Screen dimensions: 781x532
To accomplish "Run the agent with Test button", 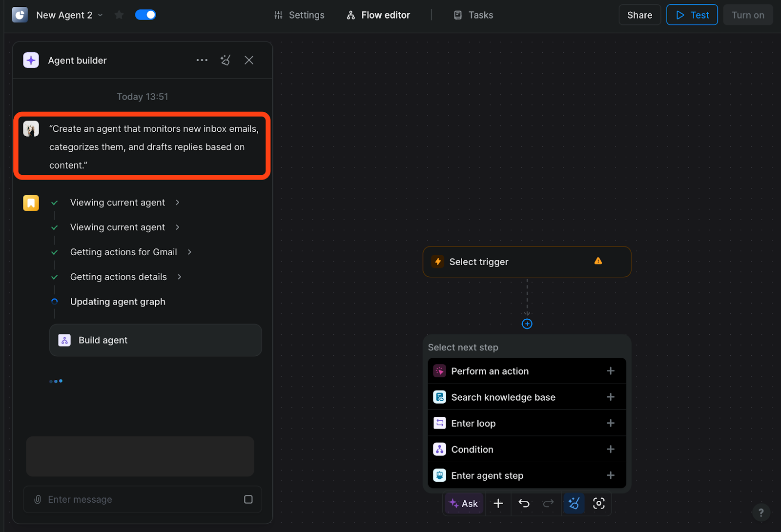I will click(x=692, y=15).
